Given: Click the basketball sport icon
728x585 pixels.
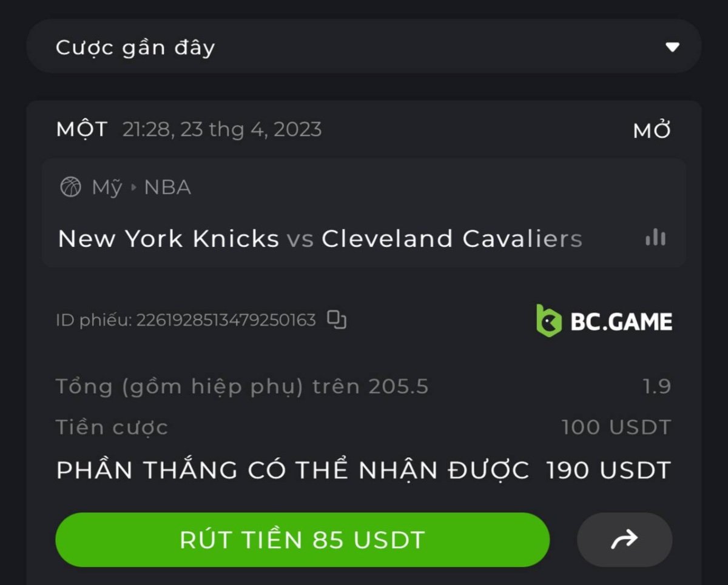Looking at the screenshot, I should [70, 187].
